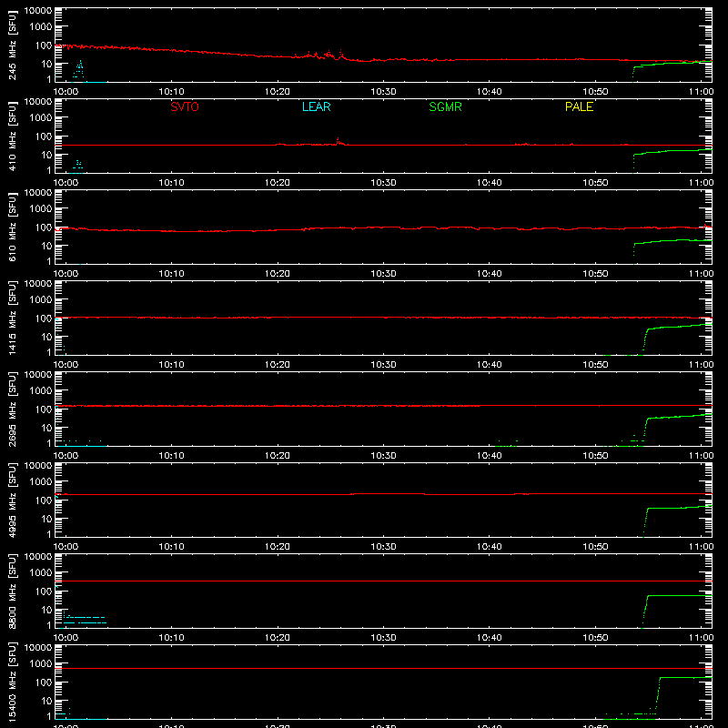Click the yellow PALE legend label
Viewport: 728px width, 728px height.
tap(579, 106)
